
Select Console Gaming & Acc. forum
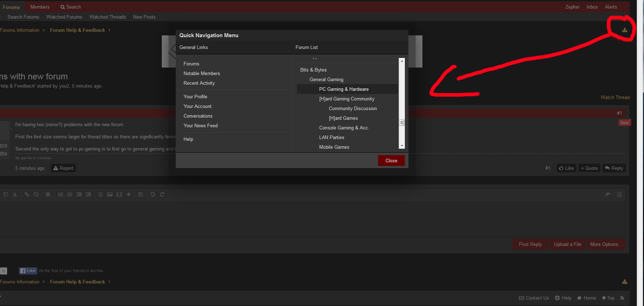[344, 128]
